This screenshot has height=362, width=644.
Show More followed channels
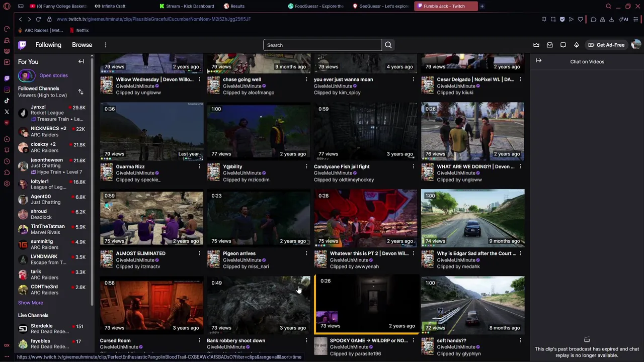pos(30,303)
